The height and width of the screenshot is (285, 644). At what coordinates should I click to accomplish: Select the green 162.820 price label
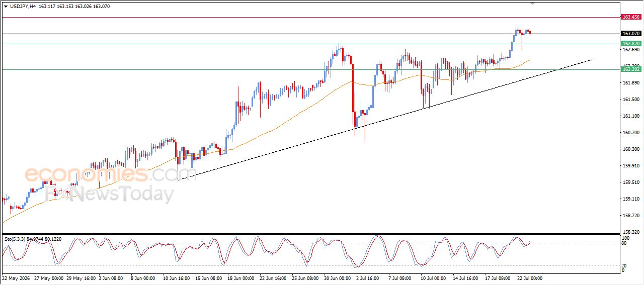(631, 44)
